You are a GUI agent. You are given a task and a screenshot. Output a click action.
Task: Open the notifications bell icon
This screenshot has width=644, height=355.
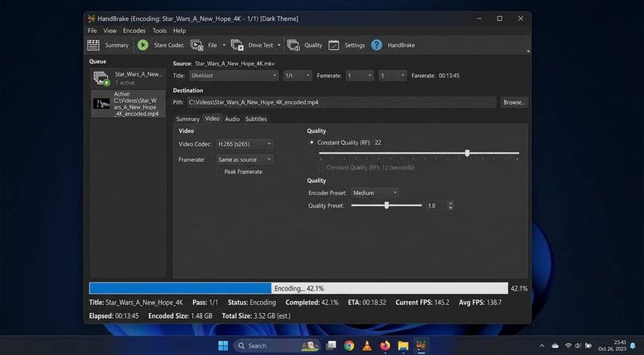coord(634,346)
